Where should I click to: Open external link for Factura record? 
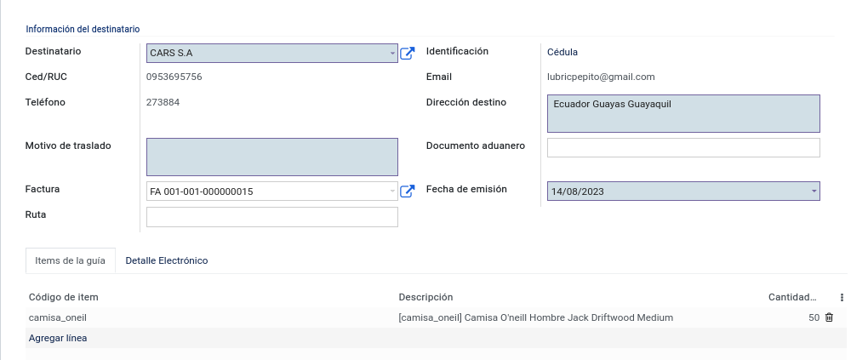(x=407, y=191)
